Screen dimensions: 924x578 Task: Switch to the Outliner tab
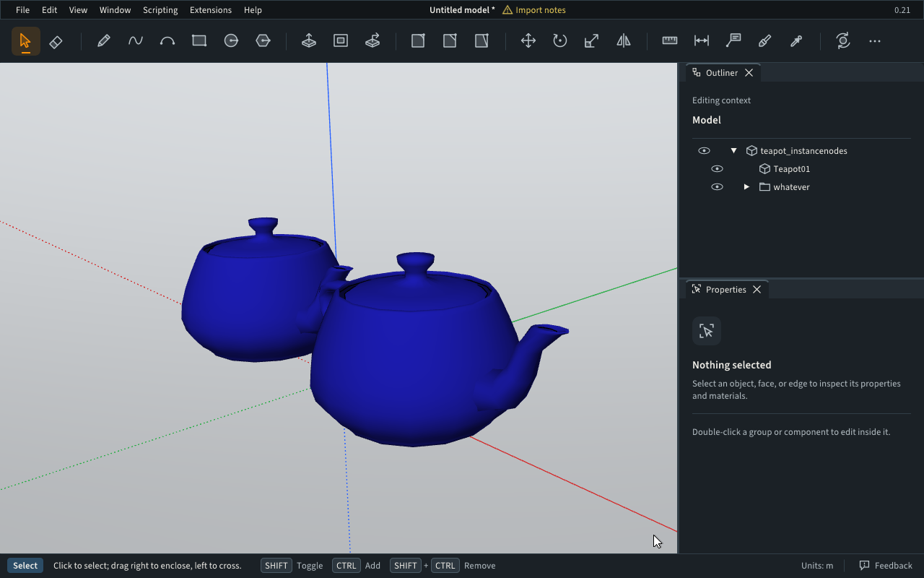(x=722, y=73)
